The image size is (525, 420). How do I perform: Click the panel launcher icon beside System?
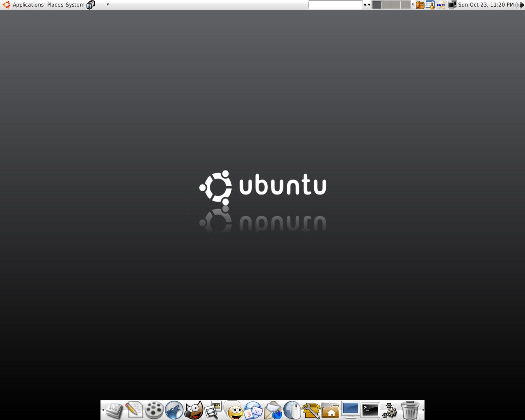pos(91,5)
